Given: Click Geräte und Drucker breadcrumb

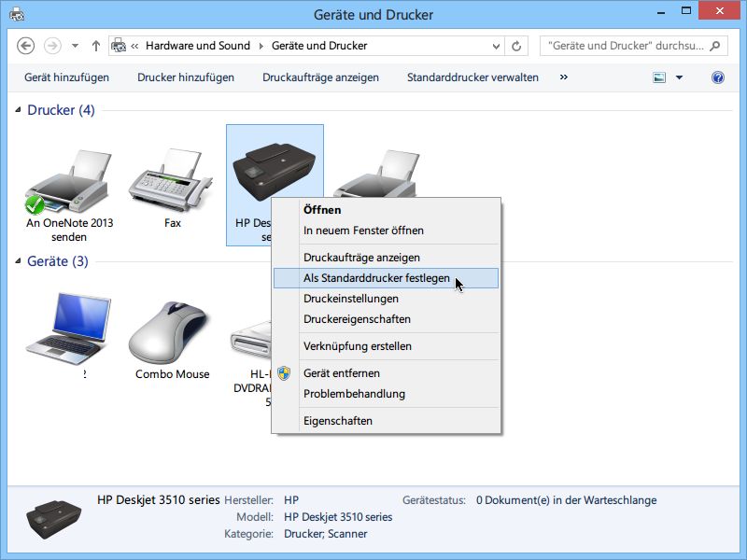Looking at the screenshot, I should (x=319, y=46).
